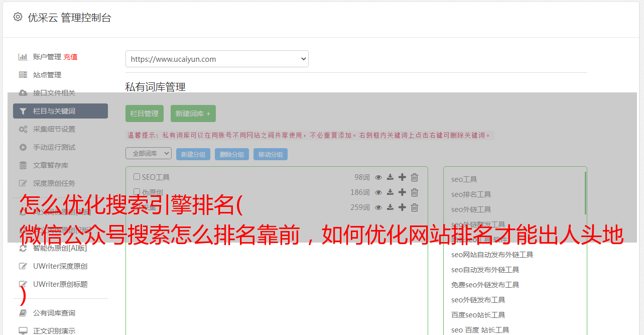
Task: Open 公有词库查询 in the sidebar
Action: [54, 313]
